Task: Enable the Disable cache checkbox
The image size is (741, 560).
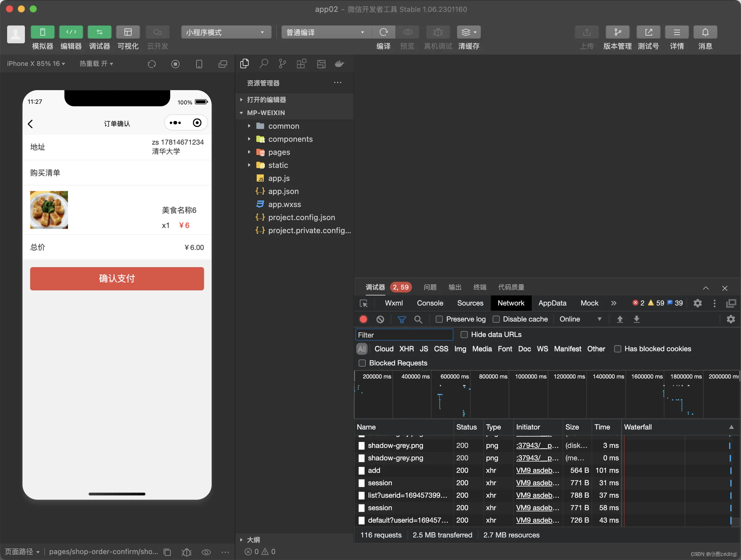Action: click(496, 319)
